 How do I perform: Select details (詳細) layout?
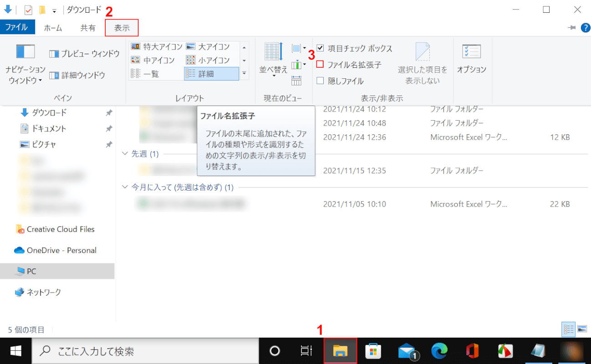(211, 74)
